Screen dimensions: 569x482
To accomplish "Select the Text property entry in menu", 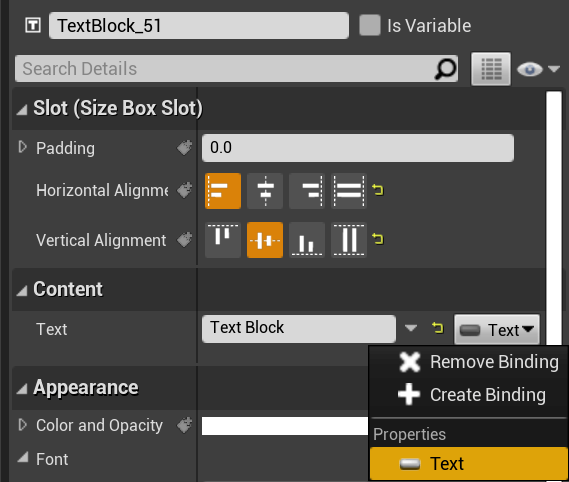I will [x=468, y=463].
